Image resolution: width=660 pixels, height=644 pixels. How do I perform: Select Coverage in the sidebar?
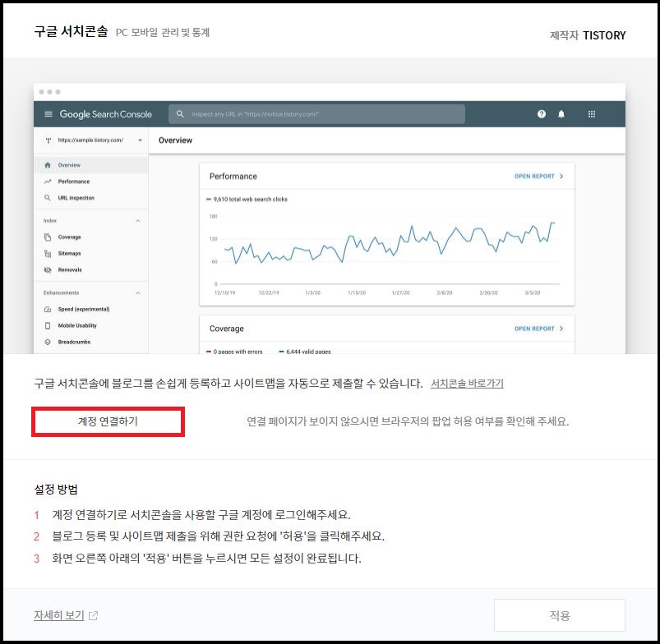[91, 237]
